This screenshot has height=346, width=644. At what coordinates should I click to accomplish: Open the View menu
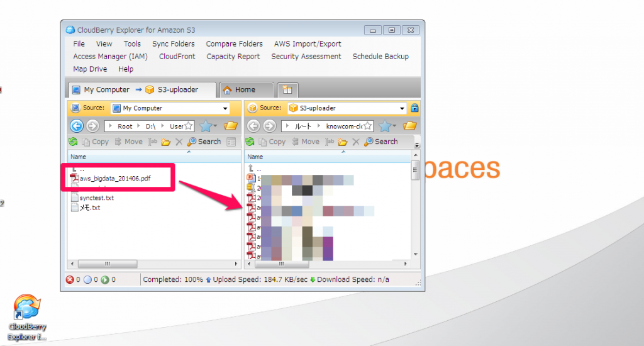[104, 44]
